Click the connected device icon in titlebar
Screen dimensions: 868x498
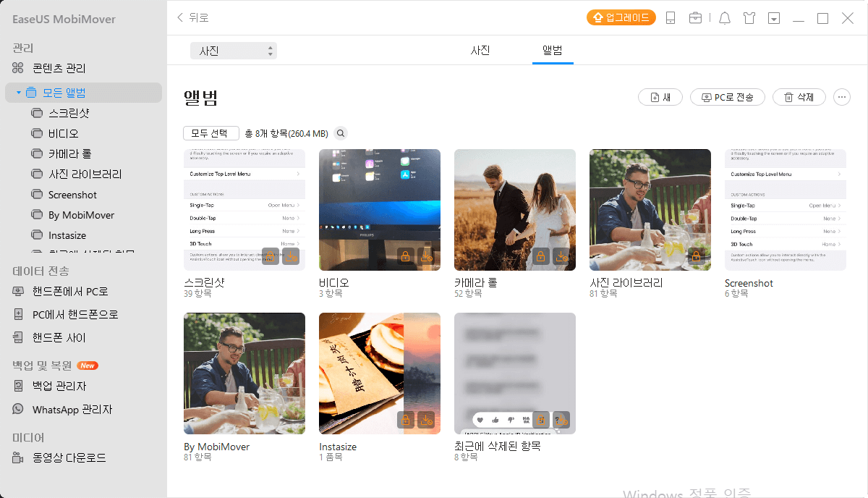point(671,17)
